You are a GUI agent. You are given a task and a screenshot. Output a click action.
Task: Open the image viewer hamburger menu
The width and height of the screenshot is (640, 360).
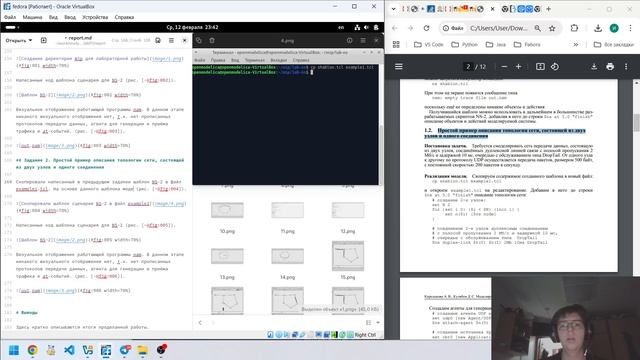click(x=363, y=40)
